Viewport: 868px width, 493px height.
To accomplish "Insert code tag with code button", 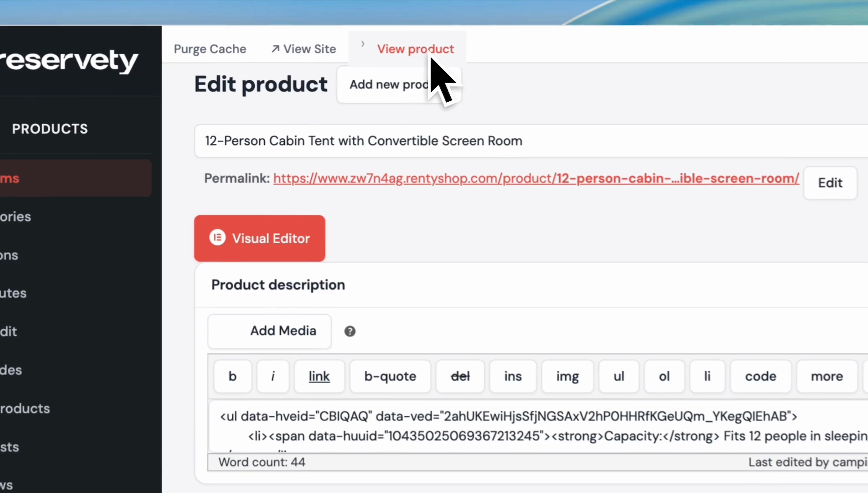I will pos(760,376).
